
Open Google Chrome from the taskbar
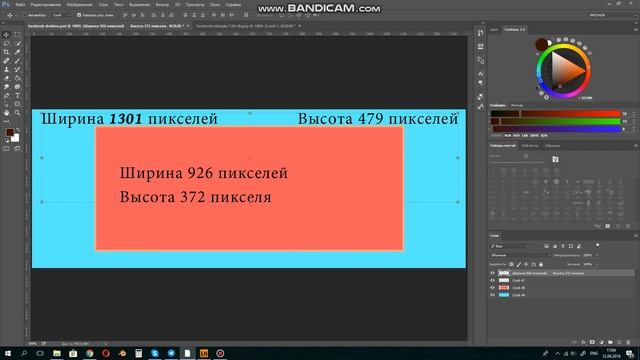(x=89, y=353)
